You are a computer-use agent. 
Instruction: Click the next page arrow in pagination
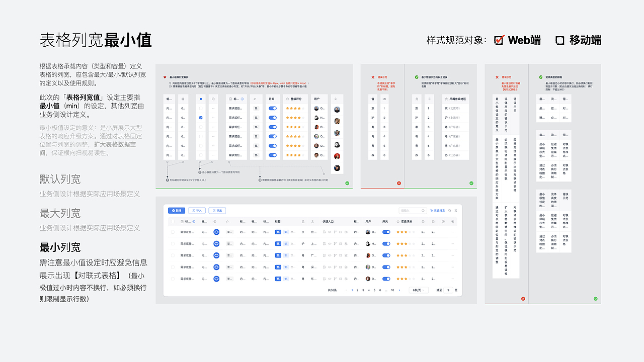click(x=399, y=290)
